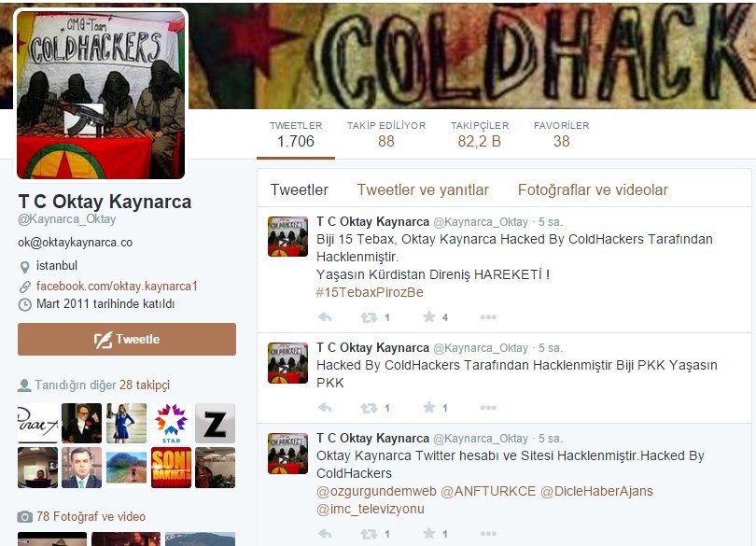Open more menu on third tweet
The image size is (756, 546).
(x=488, y=534)
